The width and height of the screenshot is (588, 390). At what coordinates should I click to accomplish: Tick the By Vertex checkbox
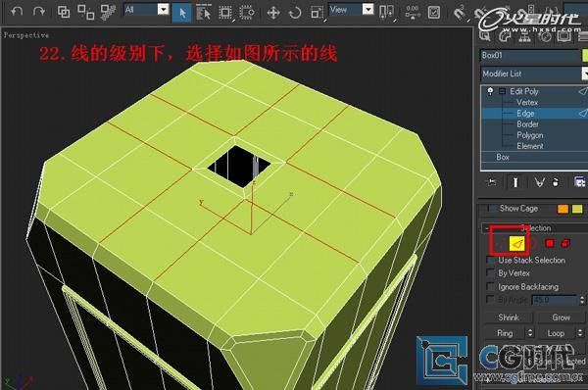[x=490, y=272]
